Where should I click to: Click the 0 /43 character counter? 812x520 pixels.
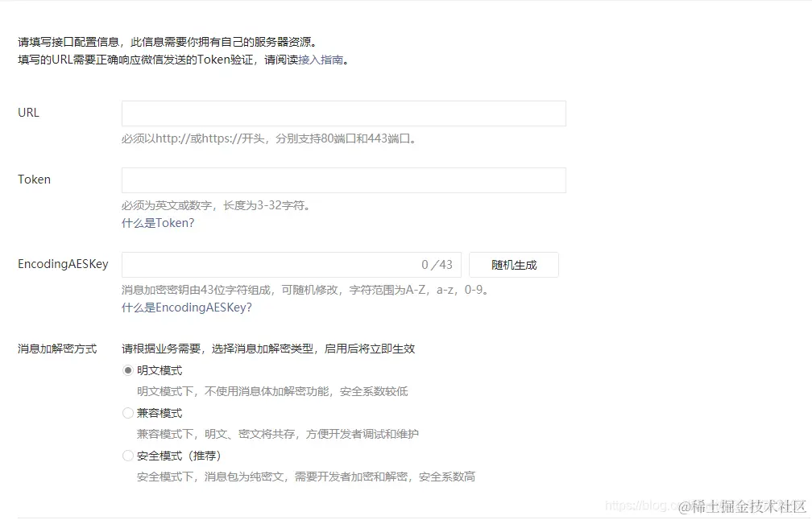pos(437,265)
